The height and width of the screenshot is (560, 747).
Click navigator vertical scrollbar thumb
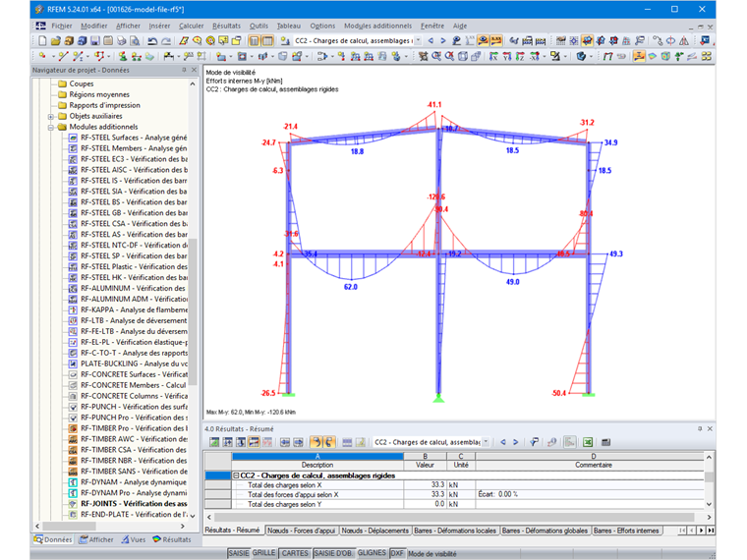coord(193,311)
